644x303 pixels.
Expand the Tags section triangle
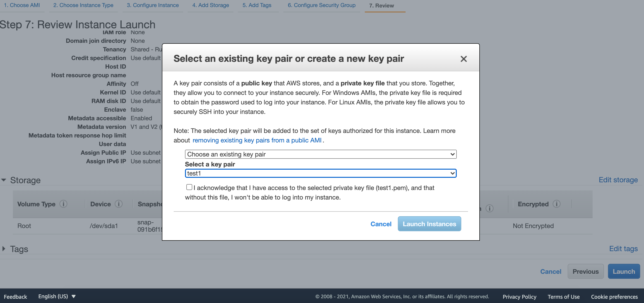point(4,249)
